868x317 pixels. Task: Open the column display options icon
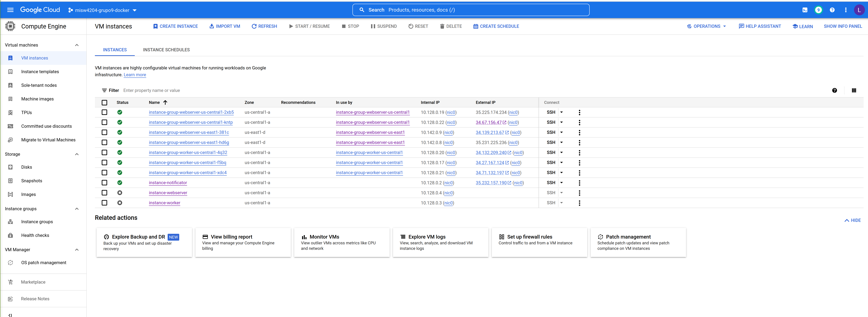854,90
